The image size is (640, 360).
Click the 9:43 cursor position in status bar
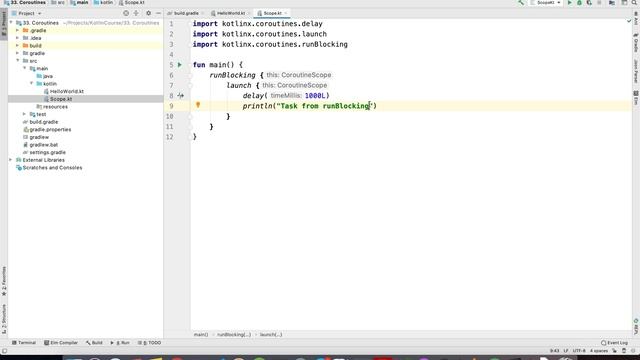click(554, 351)
